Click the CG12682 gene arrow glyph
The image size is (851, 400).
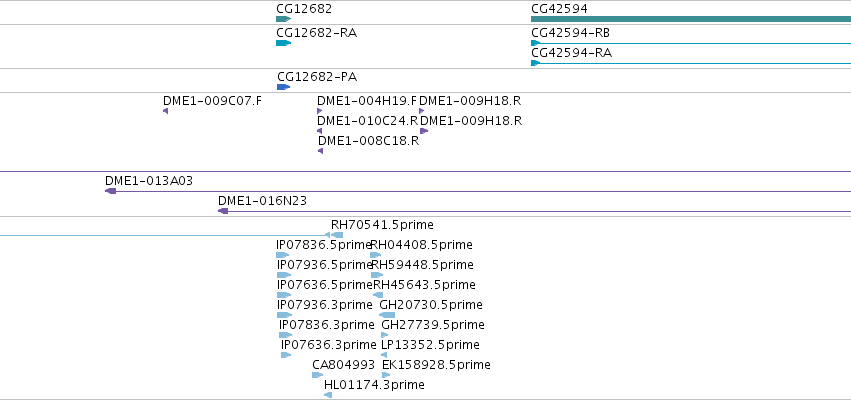283,19
